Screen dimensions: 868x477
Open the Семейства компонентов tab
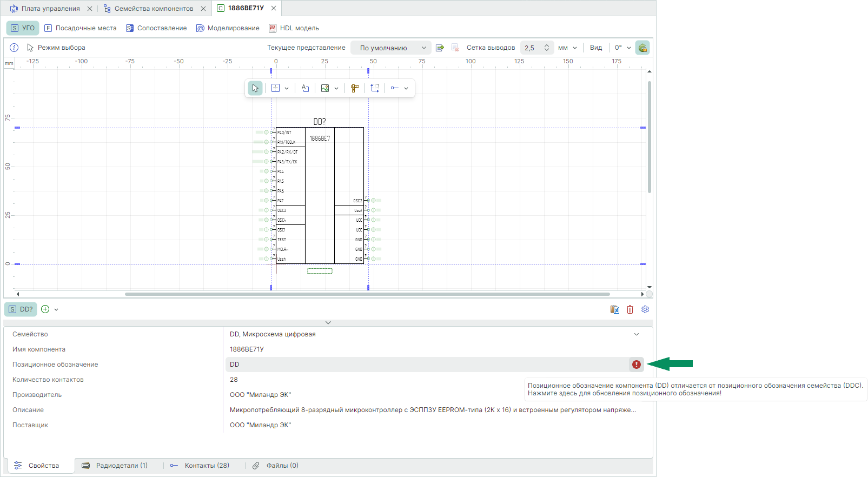154,8
